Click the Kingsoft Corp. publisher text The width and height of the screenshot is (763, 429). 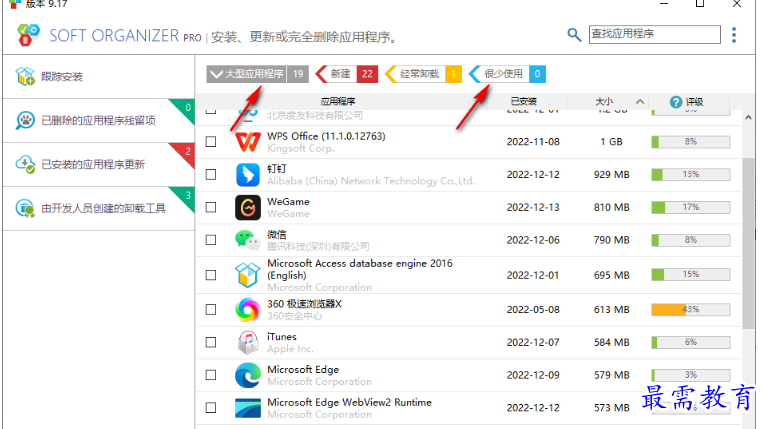[301, 148]
